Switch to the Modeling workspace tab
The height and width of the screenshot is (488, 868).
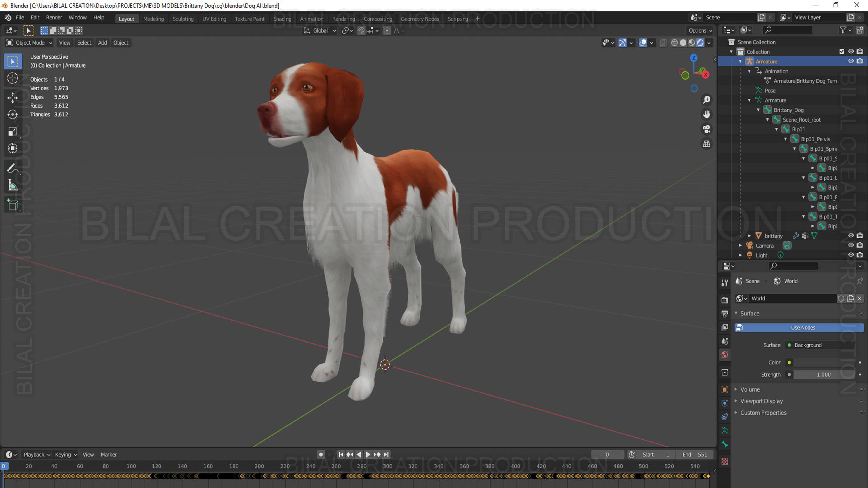(x=153, y=19)
